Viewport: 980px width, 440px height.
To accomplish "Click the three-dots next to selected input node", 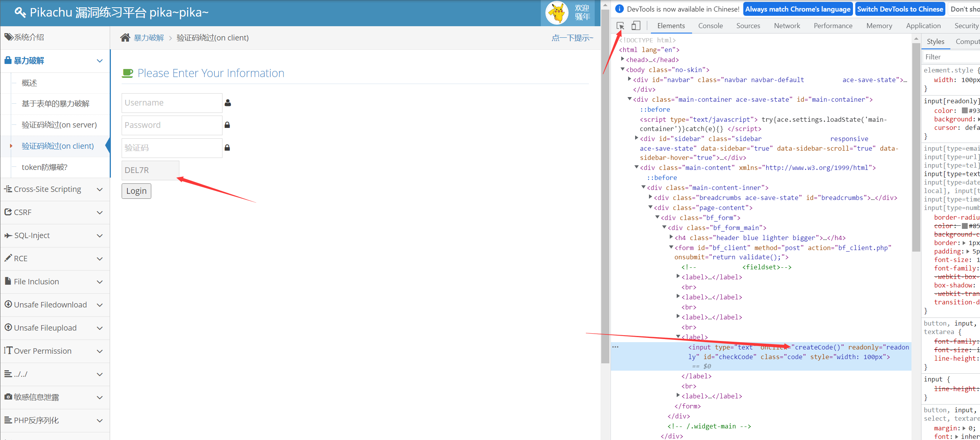I will [x=615, y=347].
